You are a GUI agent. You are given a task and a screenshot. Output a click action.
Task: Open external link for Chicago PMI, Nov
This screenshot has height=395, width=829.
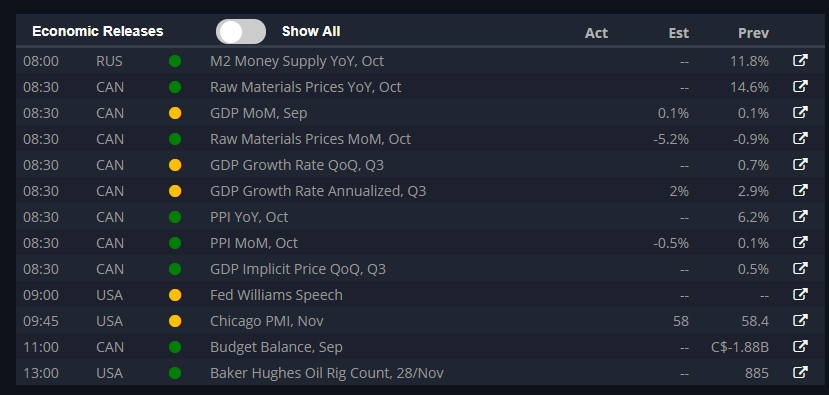(x=800, y=320)
